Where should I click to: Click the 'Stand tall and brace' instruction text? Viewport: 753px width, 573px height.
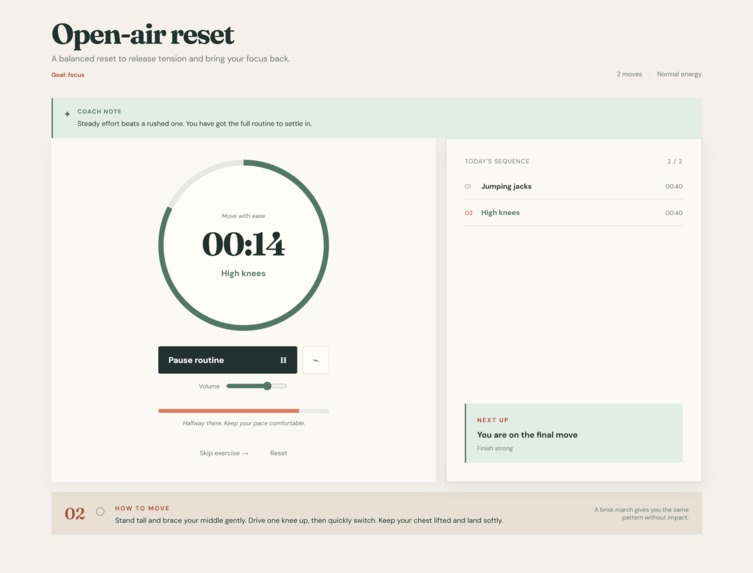click(x=309, y=520)
